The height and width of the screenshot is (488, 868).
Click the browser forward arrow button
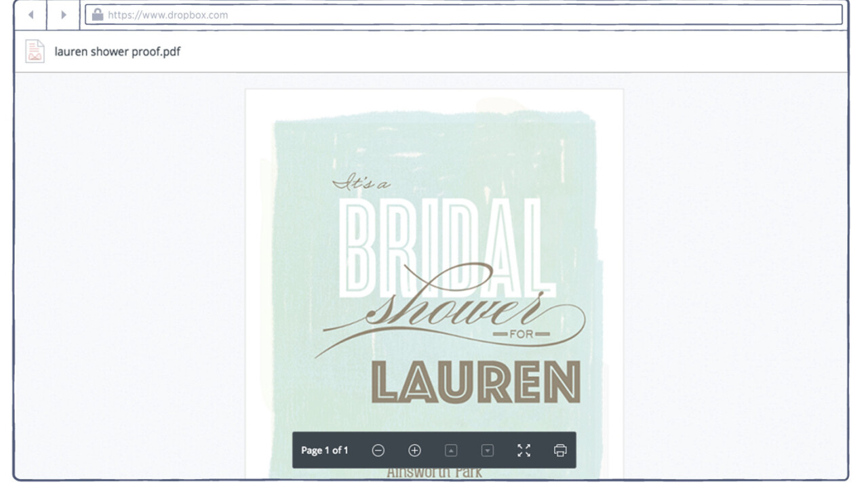[x=63, y=15]
